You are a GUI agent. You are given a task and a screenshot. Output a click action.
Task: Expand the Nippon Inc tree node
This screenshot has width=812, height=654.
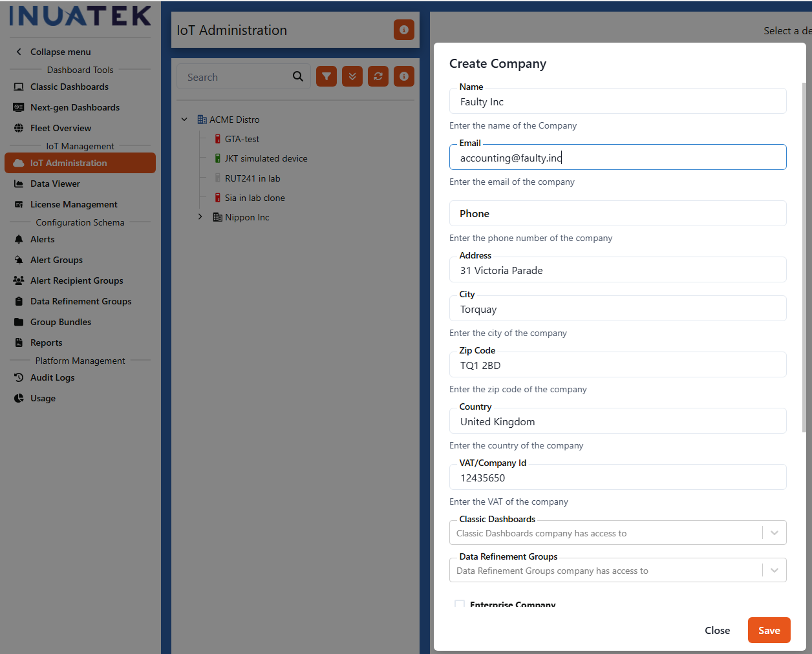coord(200,217)
